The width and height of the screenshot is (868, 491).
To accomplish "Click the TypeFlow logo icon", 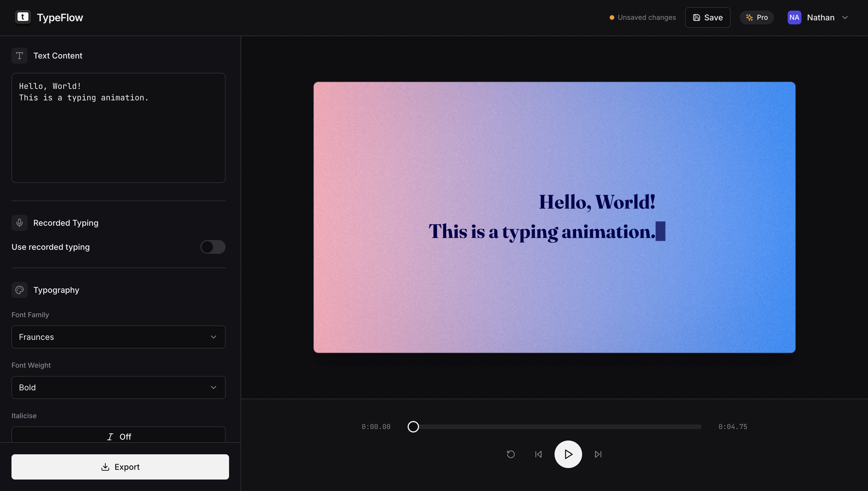I will (22, 17).
